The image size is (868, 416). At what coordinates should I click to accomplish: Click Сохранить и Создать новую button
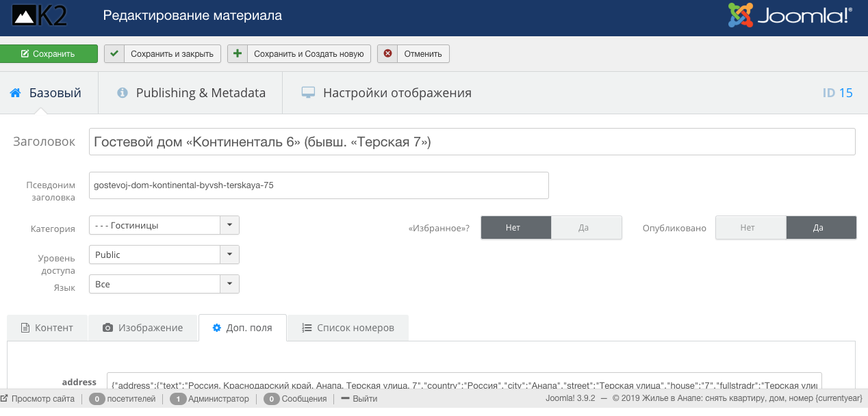[x=299, y=54]
